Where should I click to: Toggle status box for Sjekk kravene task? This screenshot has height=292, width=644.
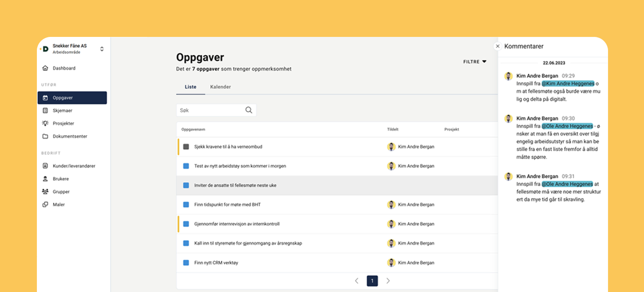186,147
